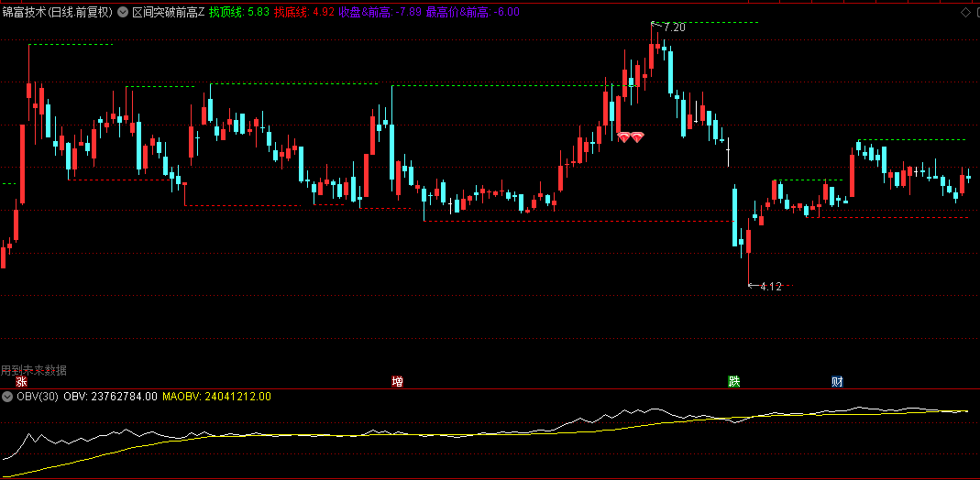Open the 财 financial info marker
Image resolution: width=980 pixels, height=480 pixels.
(838, 381)
